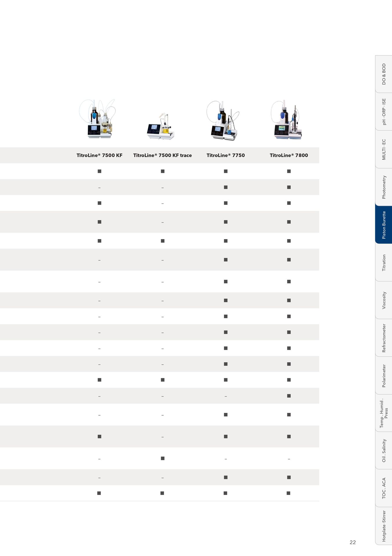Open the Viscosity side tab
The height and width of the screenshot is (556, 392).
point(384,300)
